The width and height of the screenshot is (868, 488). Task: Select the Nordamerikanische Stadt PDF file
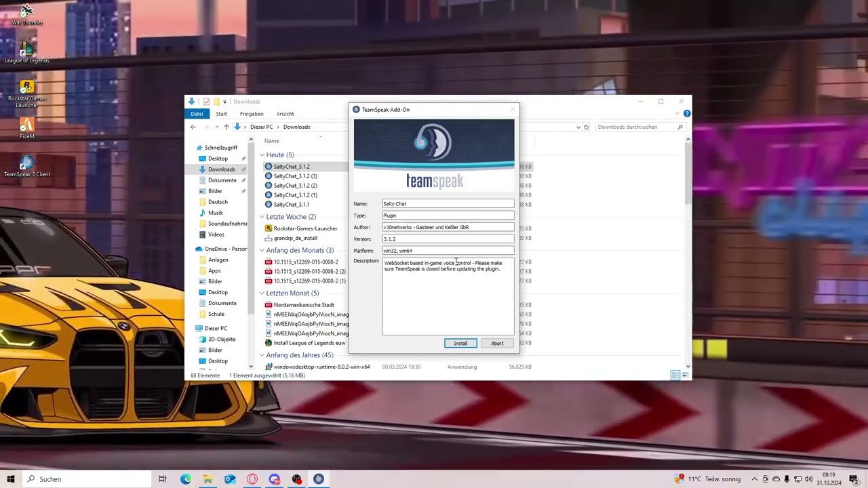coord(303,305)
